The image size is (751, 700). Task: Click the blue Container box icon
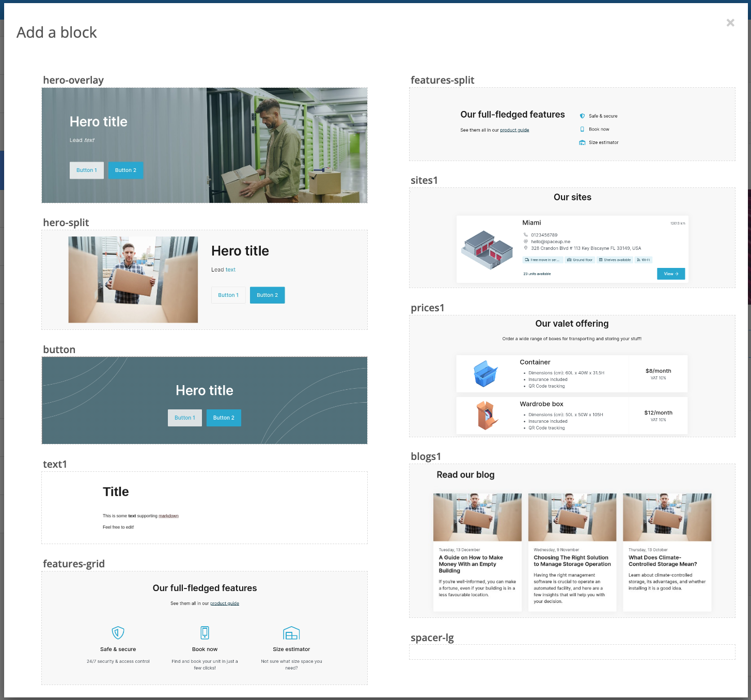(486, 373)
